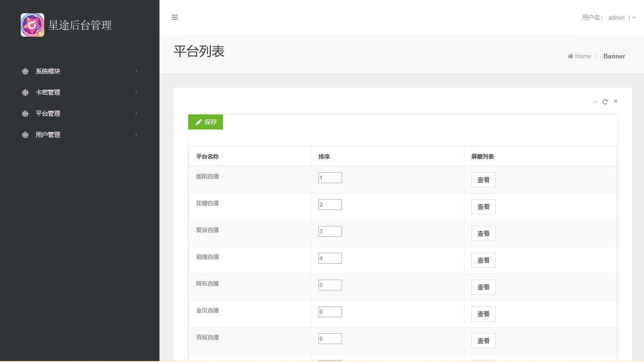Open the 平台管理 menu item
644x362 pixels.
pyautogui.click(x=80, y=114)
